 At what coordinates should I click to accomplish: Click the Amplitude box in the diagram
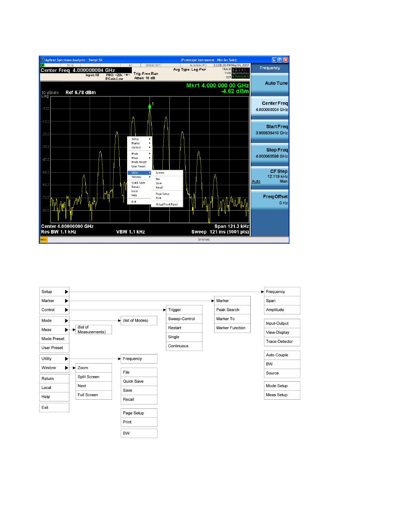click(x=282, y=310)
